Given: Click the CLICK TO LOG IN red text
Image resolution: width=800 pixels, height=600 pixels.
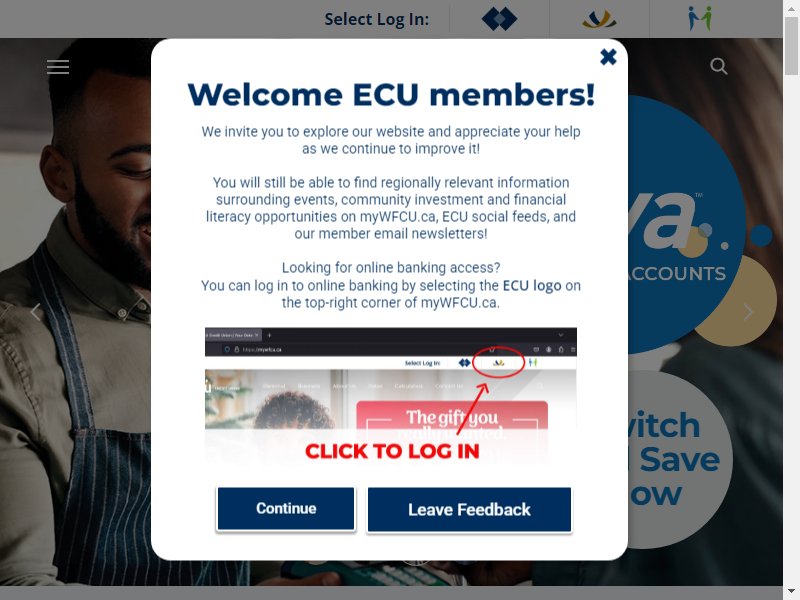Looking at the screenshot, I should (392, 452).
